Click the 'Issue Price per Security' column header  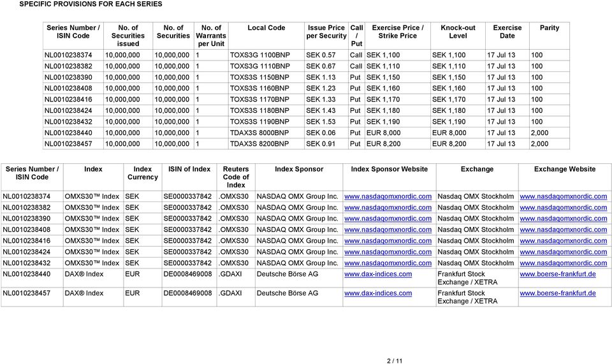326,32
